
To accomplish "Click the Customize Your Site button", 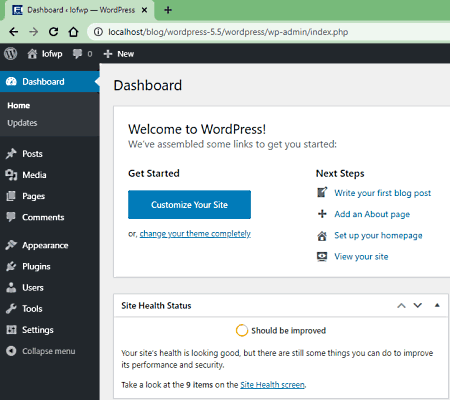I will pos(189,205).
